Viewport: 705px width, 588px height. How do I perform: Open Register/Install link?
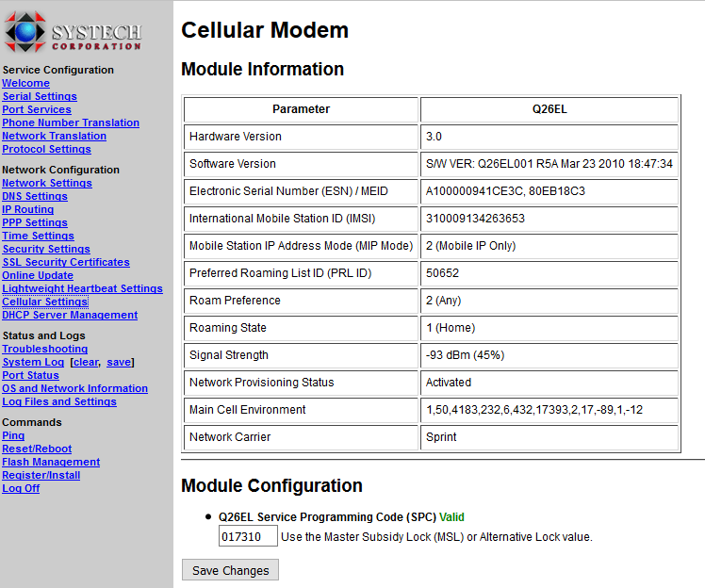(x=41, y=475)
